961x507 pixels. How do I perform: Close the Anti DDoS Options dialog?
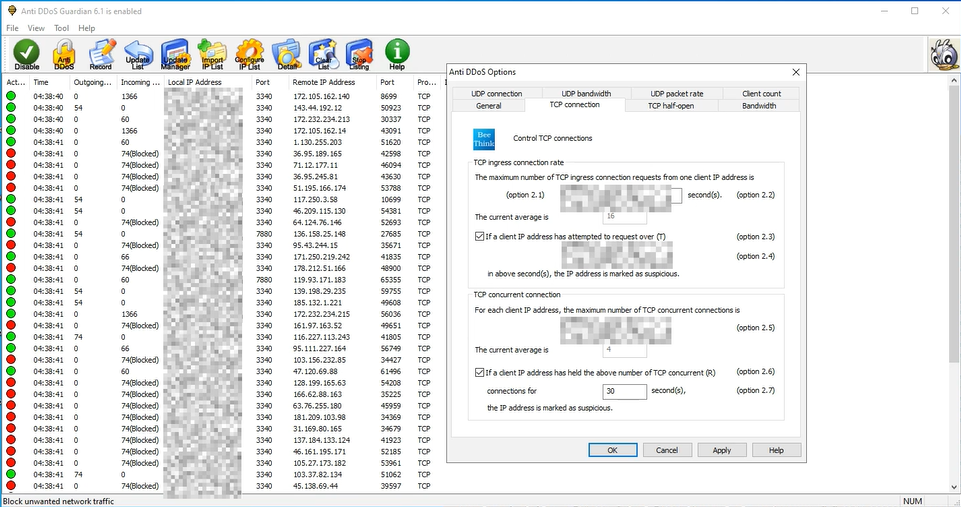click(x=796, y=72)
